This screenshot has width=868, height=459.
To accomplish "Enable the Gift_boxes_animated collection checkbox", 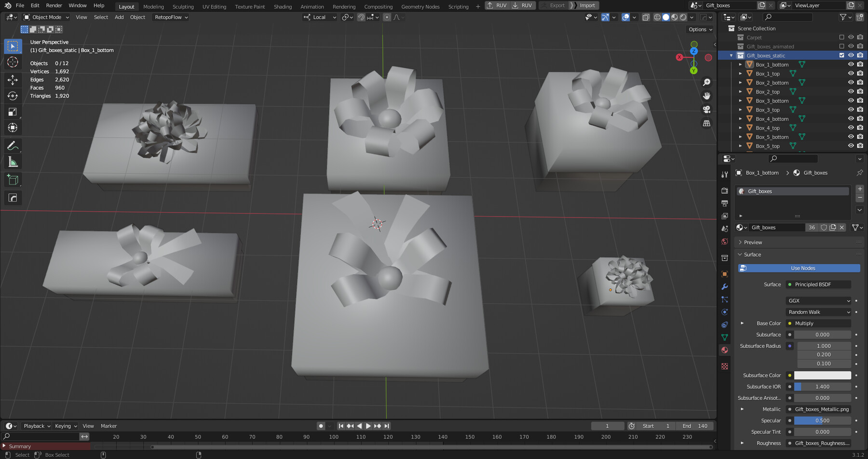I will pos(841,46).
